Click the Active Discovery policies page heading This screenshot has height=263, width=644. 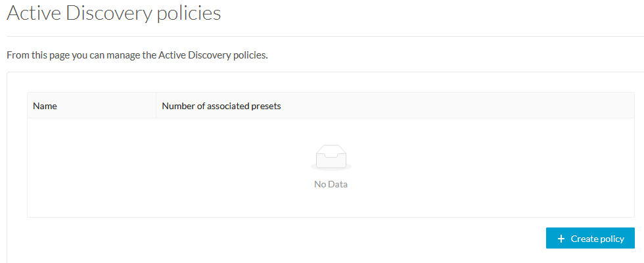114,12
